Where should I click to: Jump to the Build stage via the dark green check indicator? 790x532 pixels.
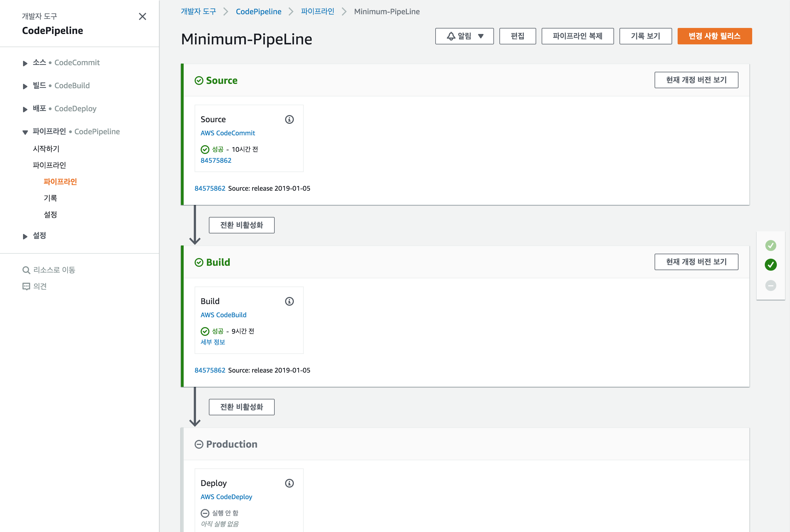(770, 265)
